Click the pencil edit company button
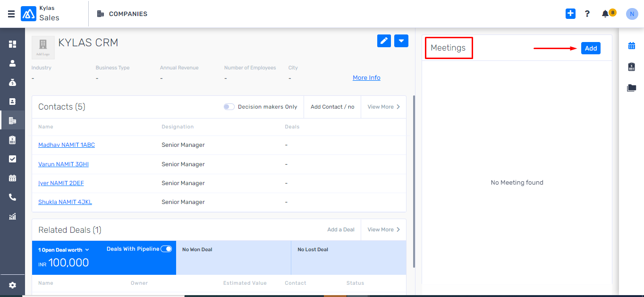644x297 pixels. (384, 41)
